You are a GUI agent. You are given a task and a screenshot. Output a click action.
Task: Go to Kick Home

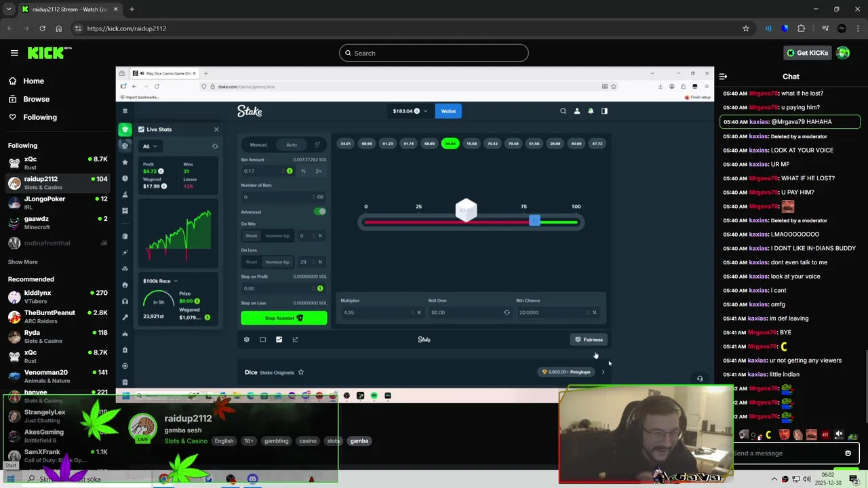[x=26, y=81]
